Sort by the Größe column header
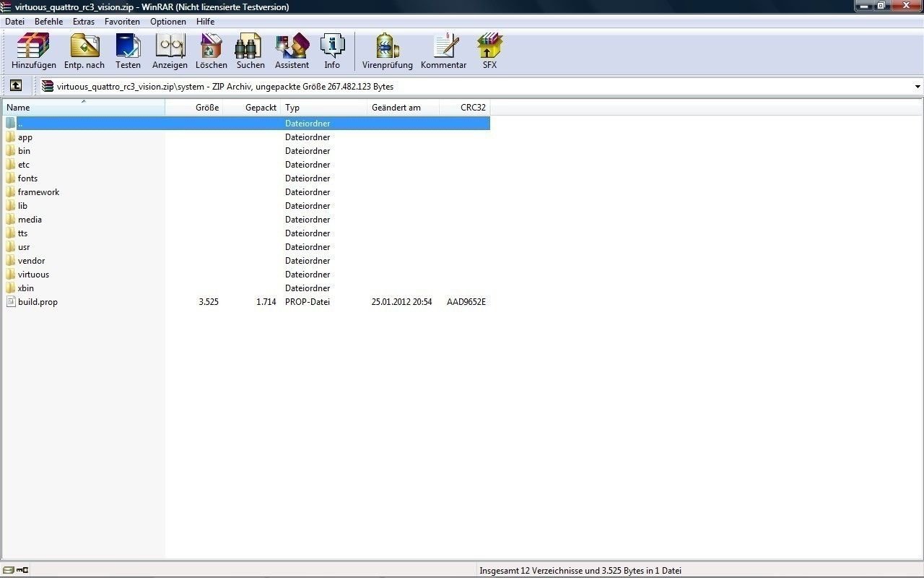This screenshot has width=924, height=578. pyautogui.click(x=194, y=108)
